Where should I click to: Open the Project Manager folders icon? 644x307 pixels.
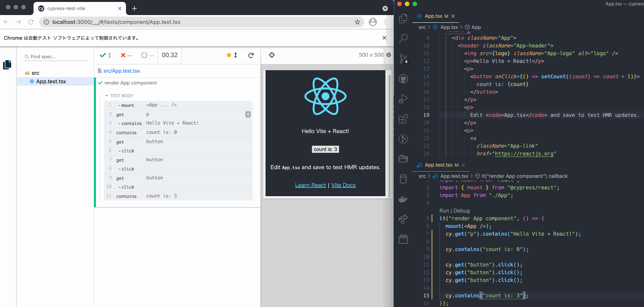point(403,159)
